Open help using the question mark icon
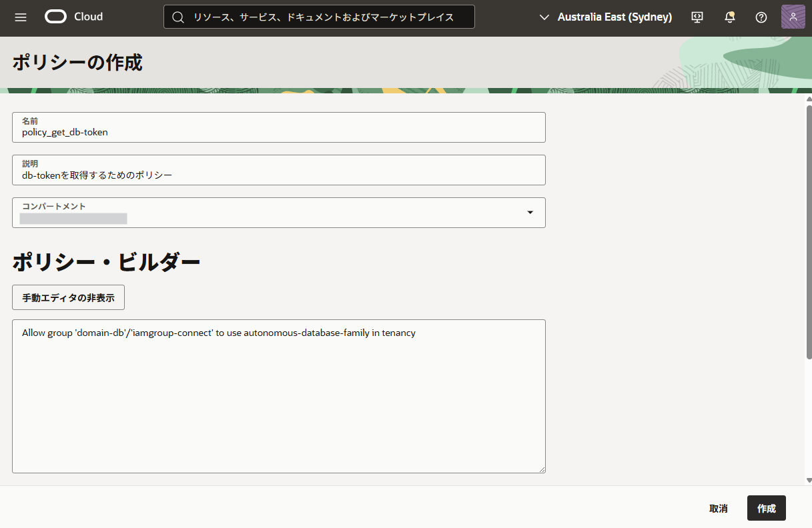 [x=761, y=17]
